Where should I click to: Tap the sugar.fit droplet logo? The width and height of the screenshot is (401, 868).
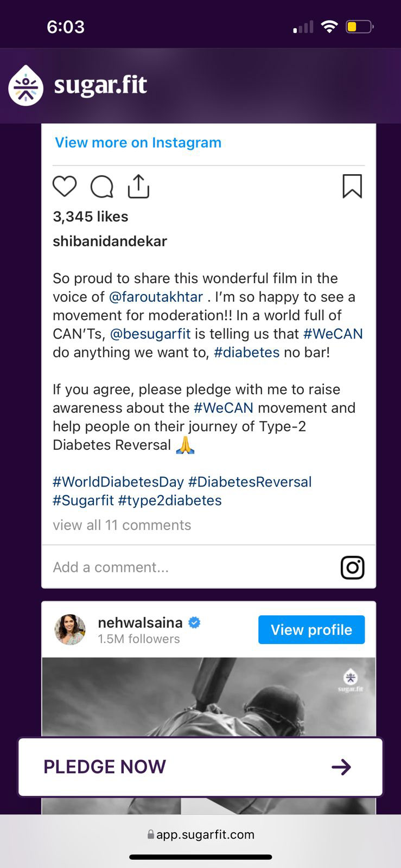pyautogui.click(x=26, y=86)
